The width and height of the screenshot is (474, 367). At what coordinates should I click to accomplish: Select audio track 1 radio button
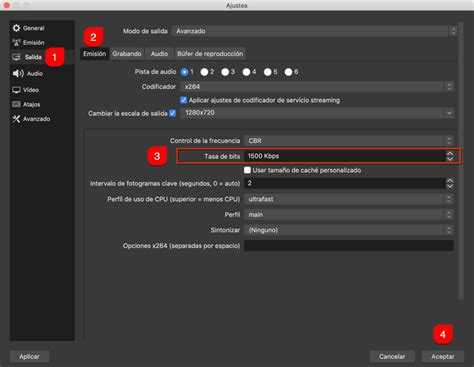tap(184, 72)
